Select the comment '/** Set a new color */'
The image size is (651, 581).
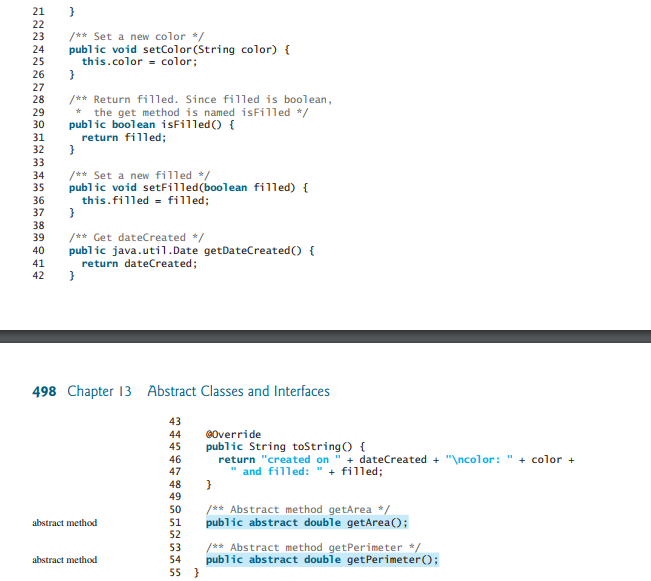click(137, 37)
